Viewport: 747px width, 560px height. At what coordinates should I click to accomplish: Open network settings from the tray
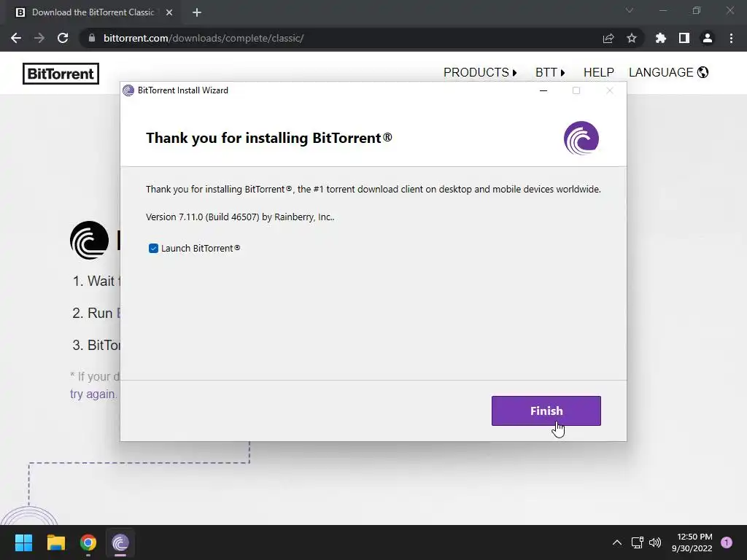[637, 542]
